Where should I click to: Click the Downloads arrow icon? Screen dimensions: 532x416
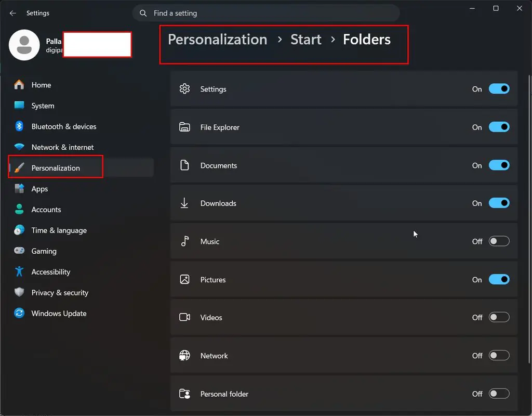coord(184,203)
